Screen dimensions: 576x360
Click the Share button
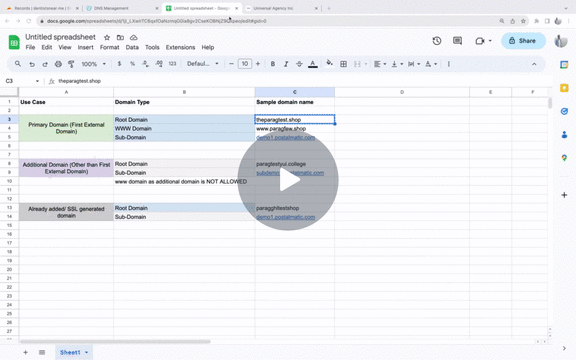(x=523, y=41)
